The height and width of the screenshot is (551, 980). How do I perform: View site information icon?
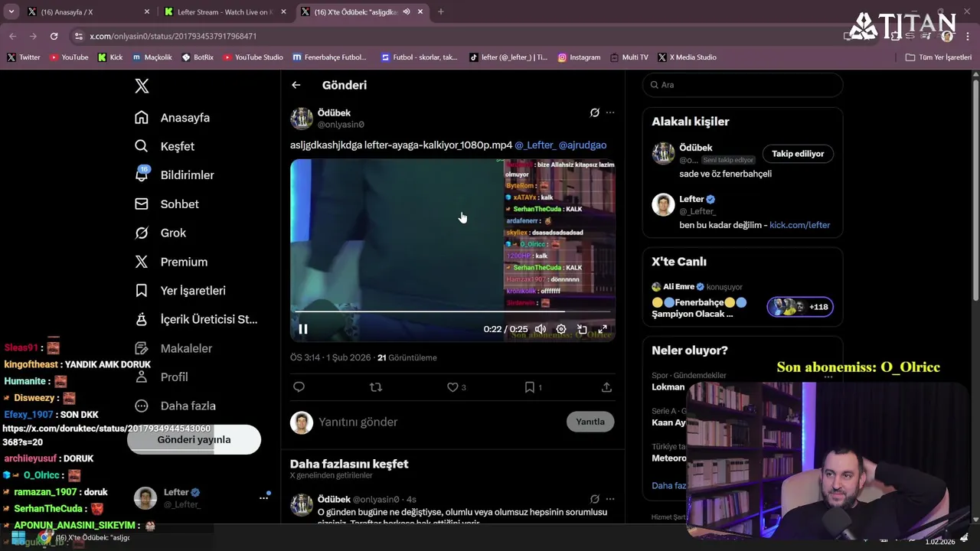click(x=78, y=36)
